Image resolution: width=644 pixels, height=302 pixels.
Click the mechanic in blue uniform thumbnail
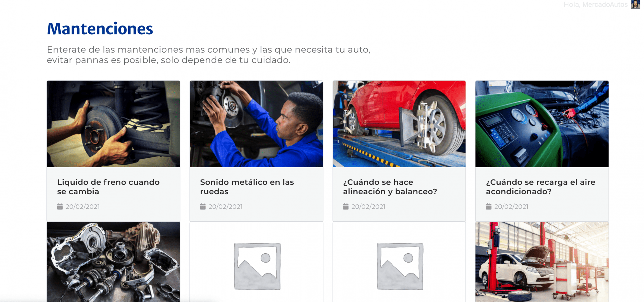point(256,124)
